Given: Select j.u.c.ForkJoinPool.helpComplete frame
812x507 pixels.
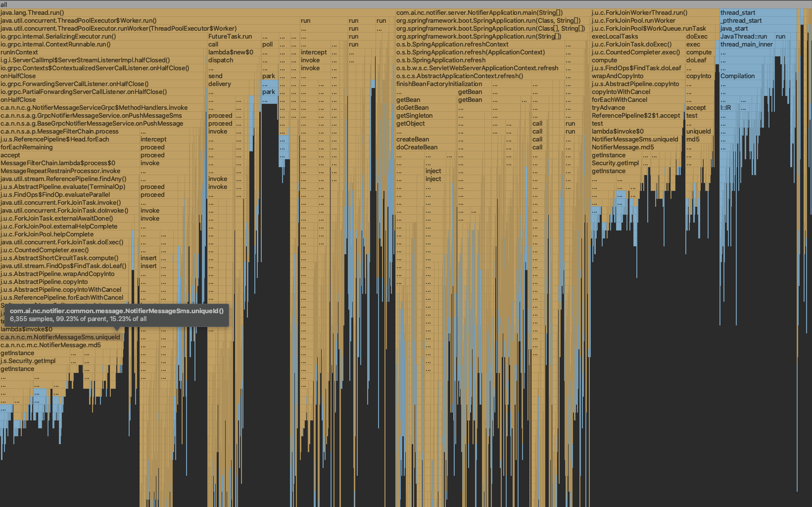Looking at the screenshot, I should [x=66, y=234].
